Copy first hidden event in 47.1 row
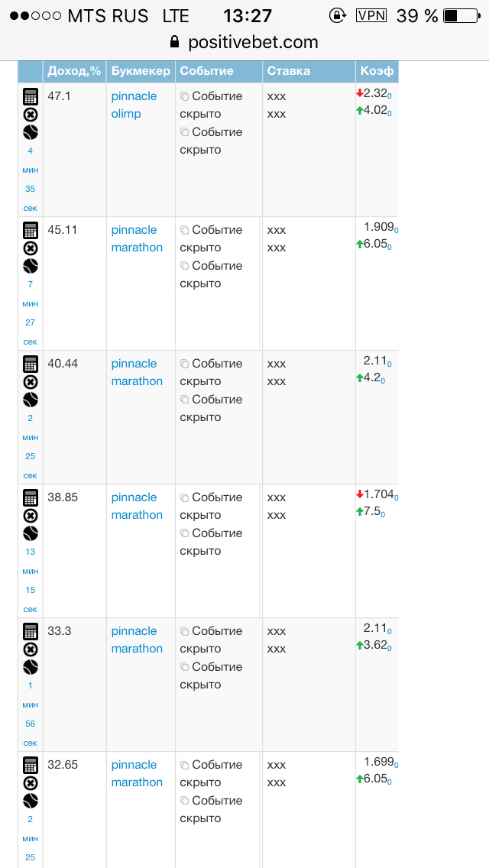 click(184, 97)
